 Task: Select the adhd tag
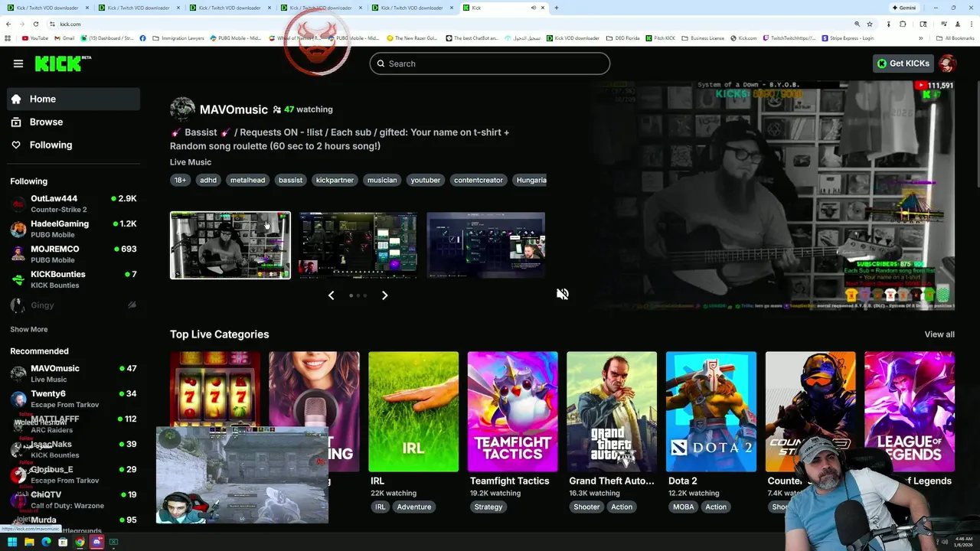(x=208, y=180)
